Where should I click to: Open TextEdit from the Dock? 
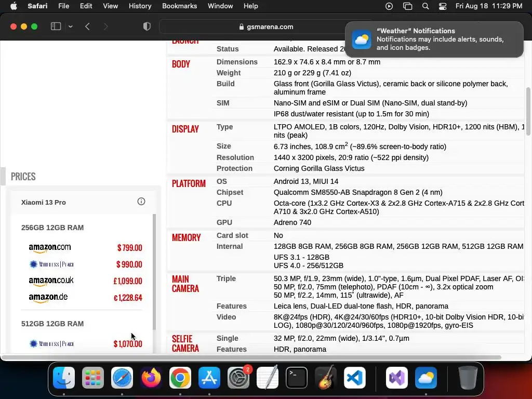pos(268,378)
